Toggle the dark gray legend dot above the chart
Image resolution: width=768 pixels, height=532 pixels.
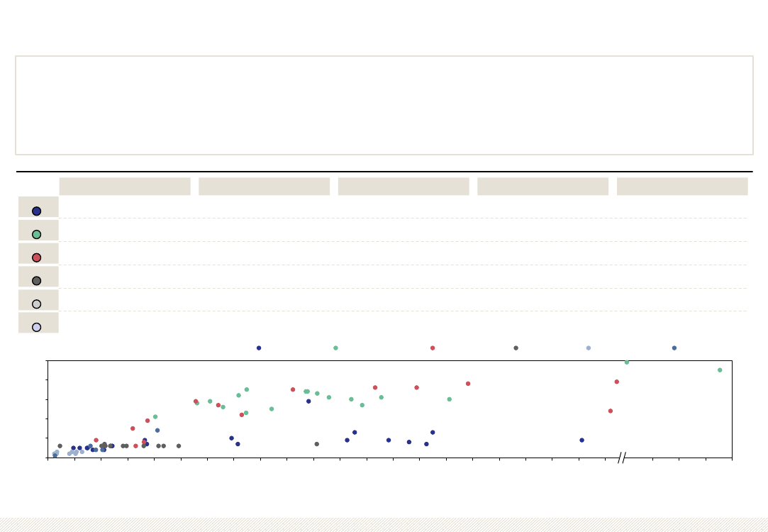pos(516,348)
